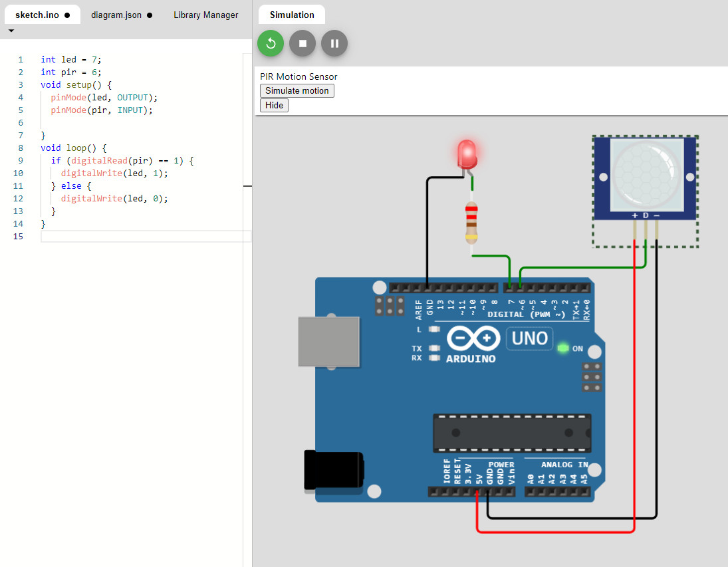Viewport: 728px width, 567px height.
Task: Hide the PIR Motion Sensor panel
Action: coord(274,106)
